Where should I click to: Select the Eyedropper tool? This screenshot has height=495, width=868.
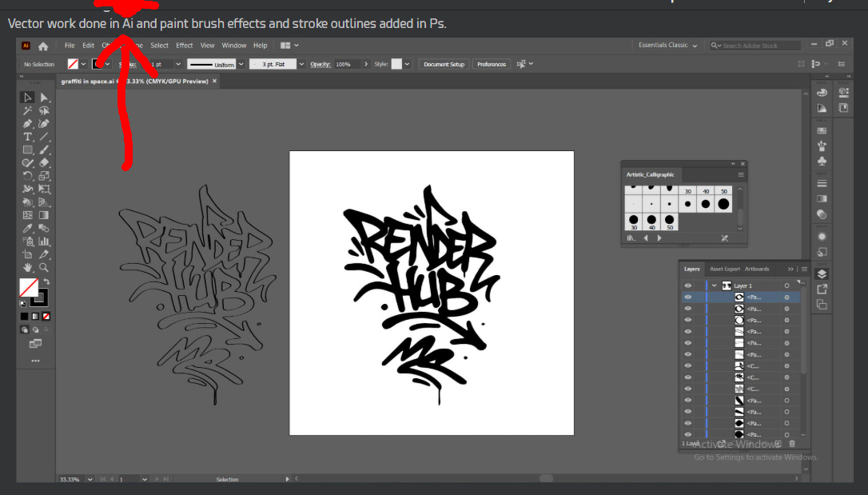click(x=27, y=228)
